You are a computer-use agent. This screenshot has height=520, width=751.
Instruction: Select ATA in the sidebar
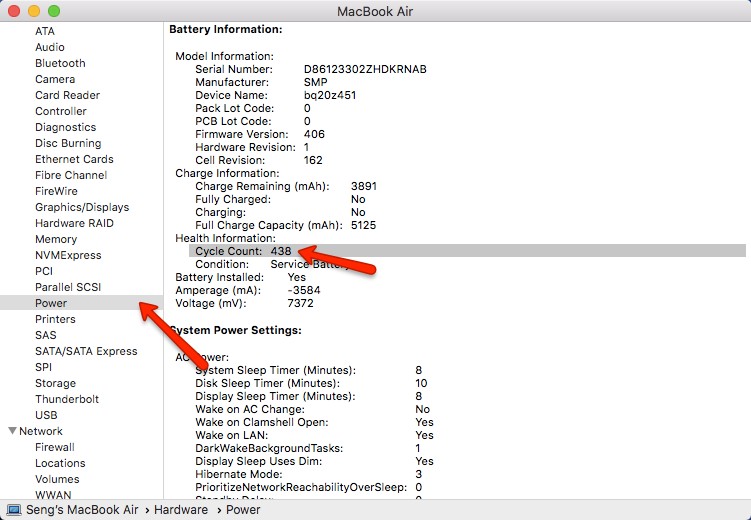coord(45,31)
